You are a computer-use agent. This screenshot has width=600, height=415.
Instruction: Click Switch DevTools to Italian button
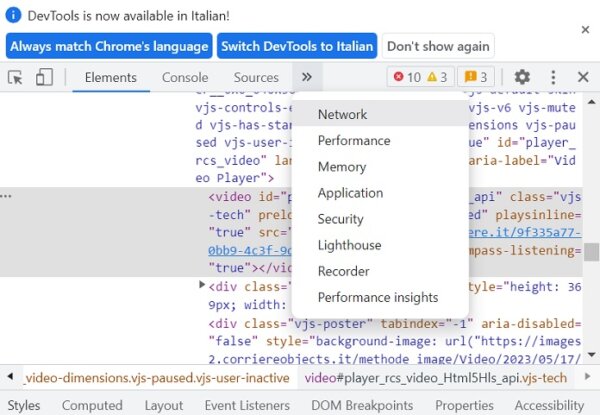click(297, 46)
